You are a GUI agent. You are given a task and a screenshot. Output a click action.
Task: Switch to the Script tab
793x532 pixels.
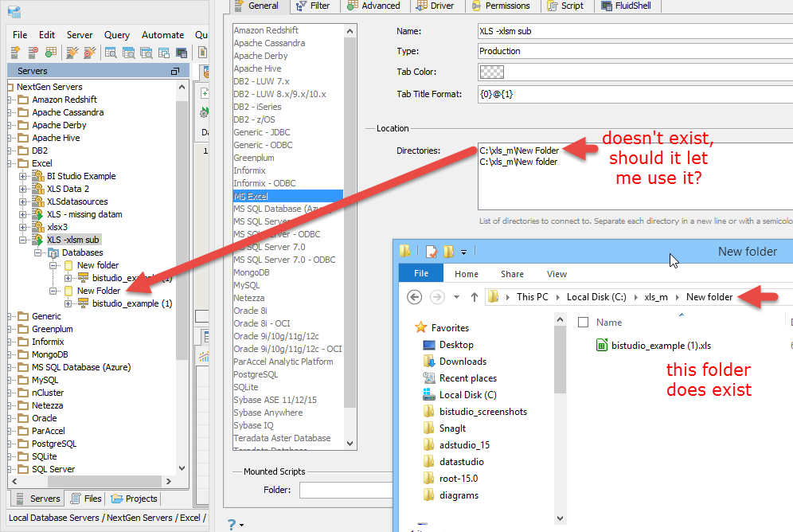click(x=565, y=6)
